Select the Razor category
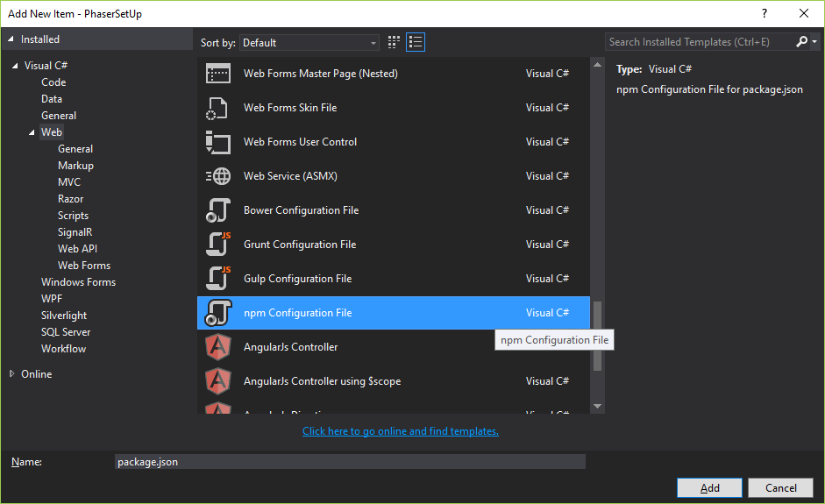The height and width of the screenshot is (504, 825). [x=70, y=199]
